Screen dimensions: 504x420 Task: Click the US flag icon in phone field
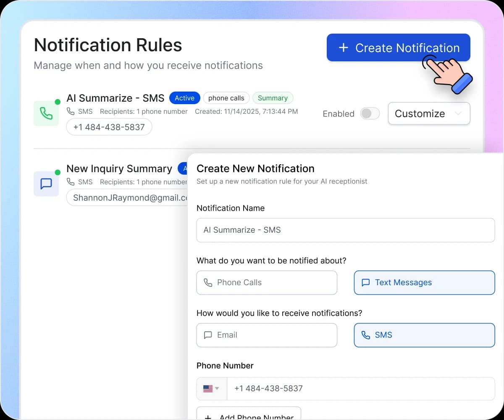point(208,388)
